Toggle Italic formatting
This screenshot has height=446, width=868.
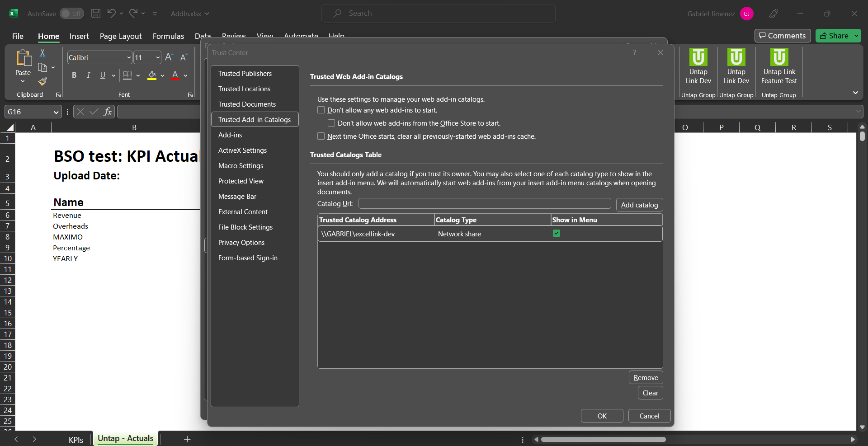[89, 75]
